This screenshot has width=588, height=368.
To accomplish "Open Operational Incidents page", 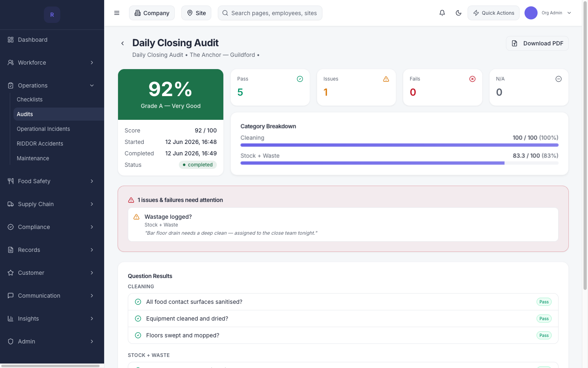I will click(x=58, y=129).
